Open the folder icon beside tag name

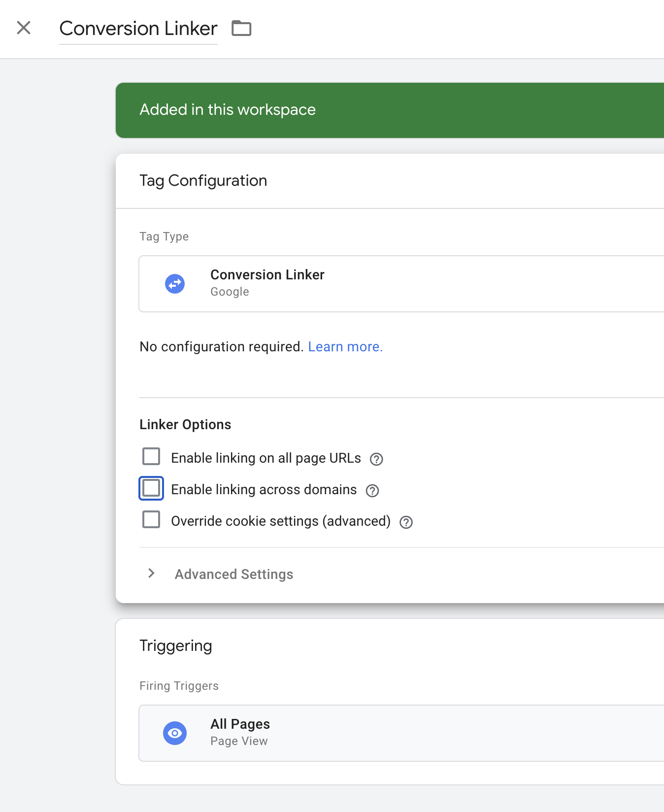(241, 29)
